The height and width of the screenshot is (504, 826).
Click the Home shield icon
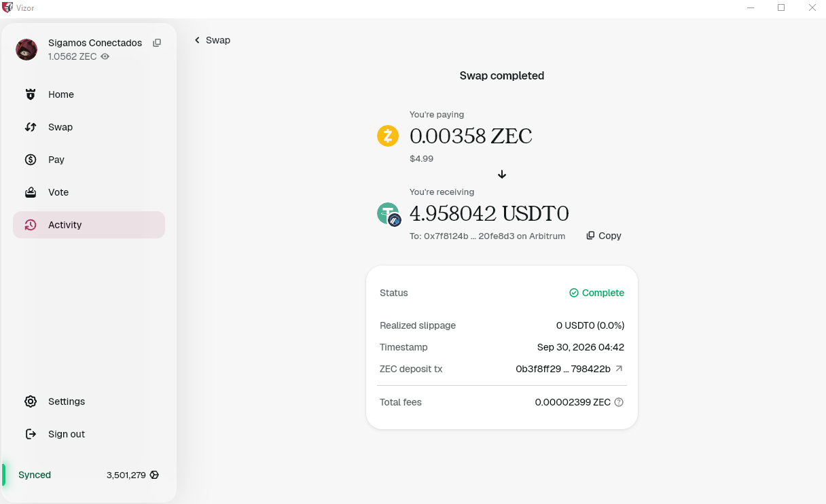pos(31,94)
